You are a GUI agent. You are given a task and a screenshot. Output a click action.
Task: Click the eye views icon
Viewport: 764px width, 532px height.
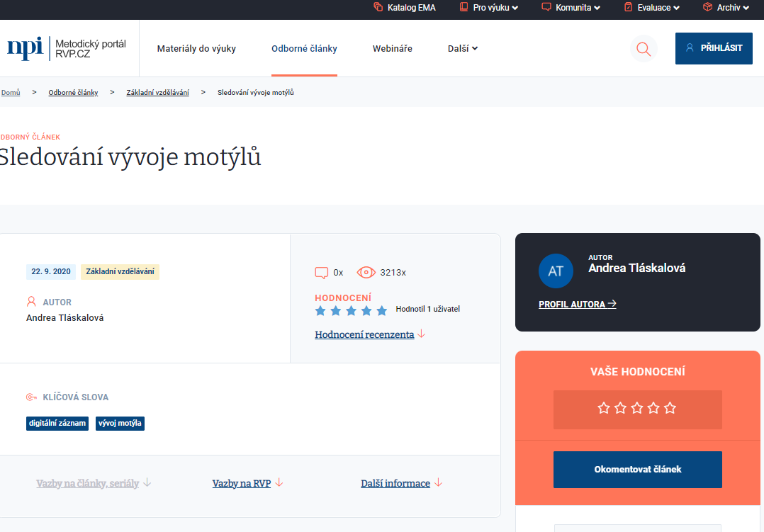pos(366,273)
